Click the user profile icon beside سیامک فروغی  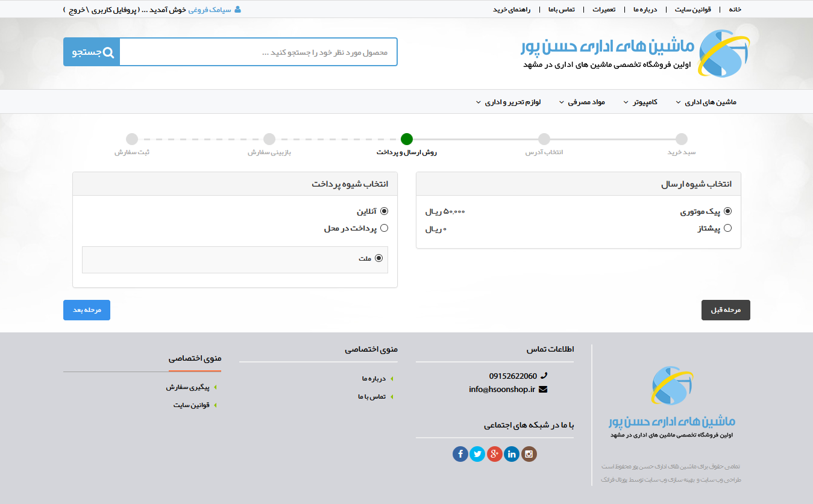(x=237, y=10)
